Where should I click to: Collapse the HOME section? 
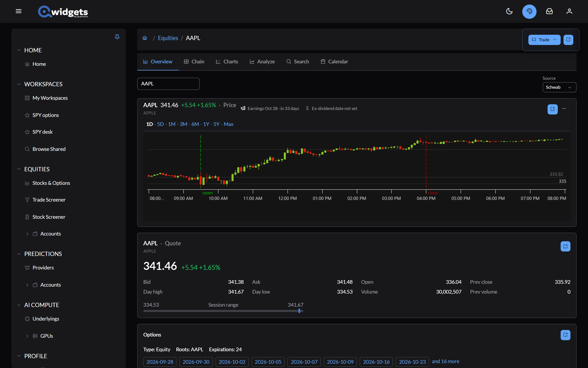pyautogui.click(x=19, y=50)
